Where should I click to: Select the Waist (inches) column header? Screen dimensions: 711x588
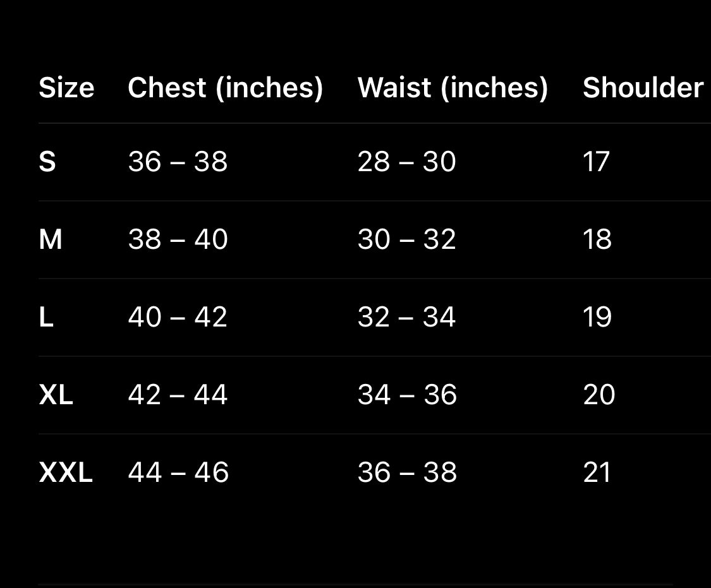(453, 88)
